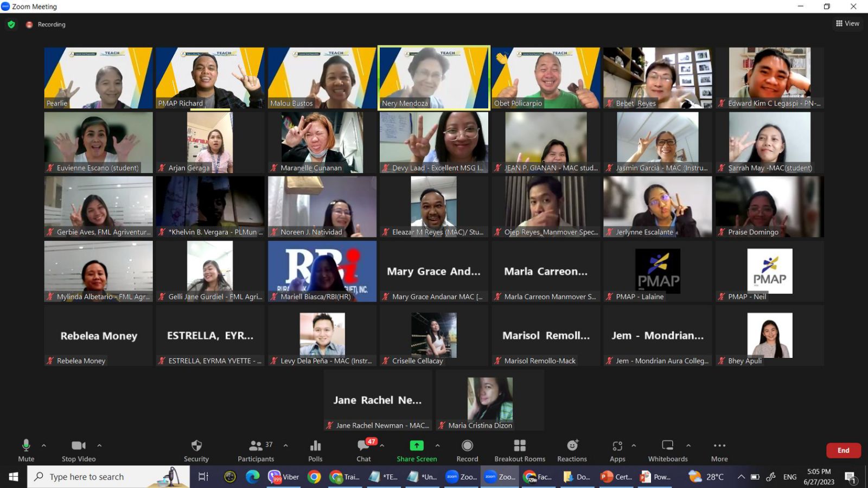Expand audio options arrow beside Mute

tap(44, 446)
